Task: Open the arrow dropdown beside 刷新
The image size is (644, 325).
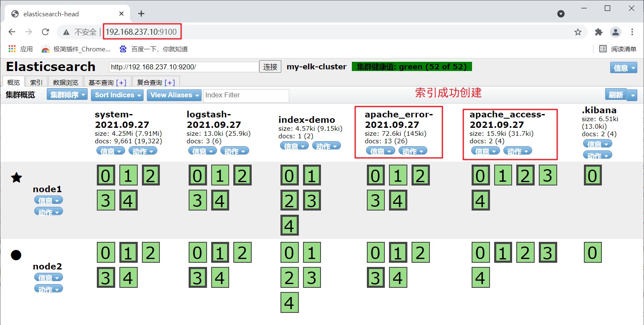Action: [632, 95]
